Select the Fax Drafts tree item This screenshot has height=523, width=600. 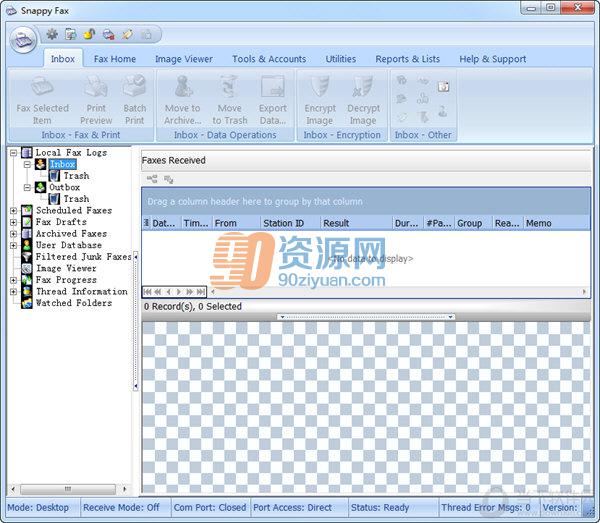pos(61,222)
